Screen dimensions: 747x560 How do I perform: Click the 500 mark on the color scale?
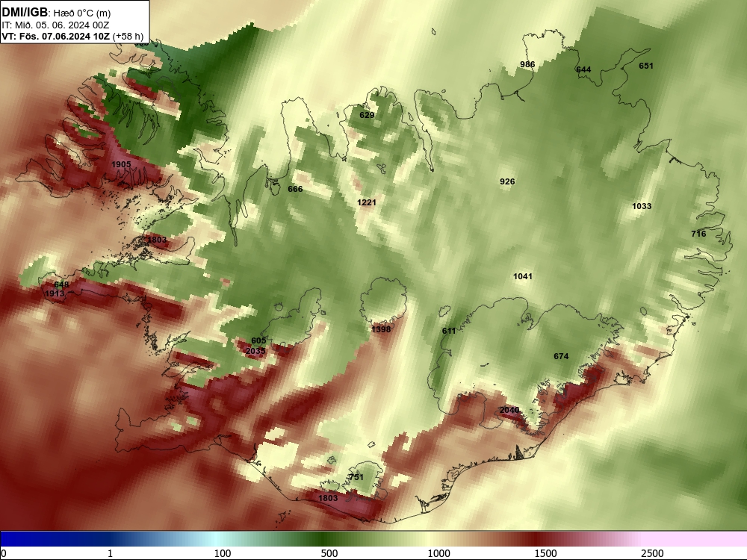329,553
